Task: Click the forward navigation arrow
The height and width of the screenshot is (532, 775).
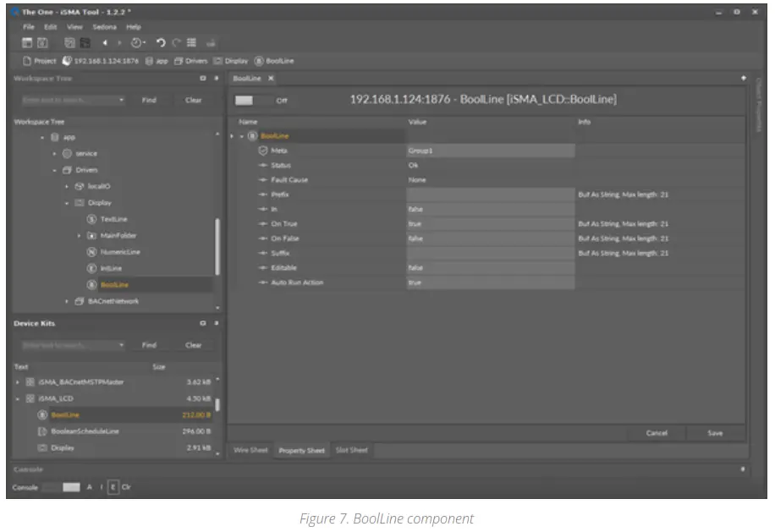Action: click(x=119, y=43)
